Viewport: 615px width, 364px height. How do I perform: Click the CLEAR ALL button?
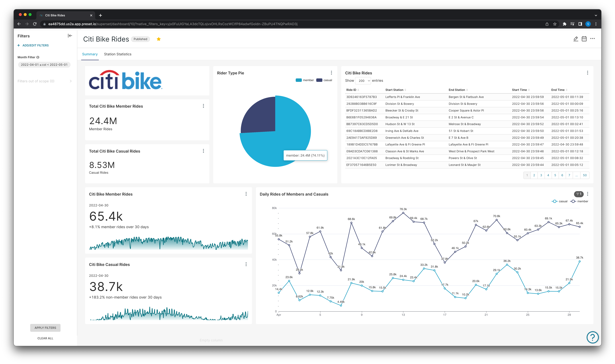point(45,338)
